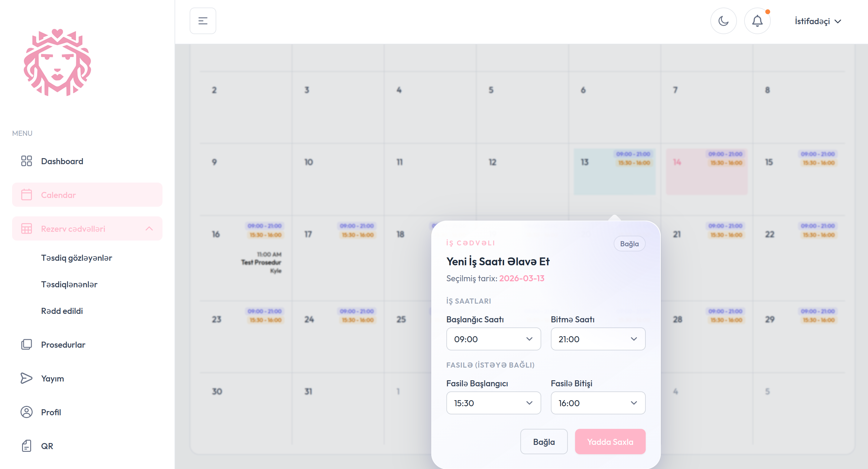Collapse the Rezerv cədvəlləri submenu

point(149,228)
